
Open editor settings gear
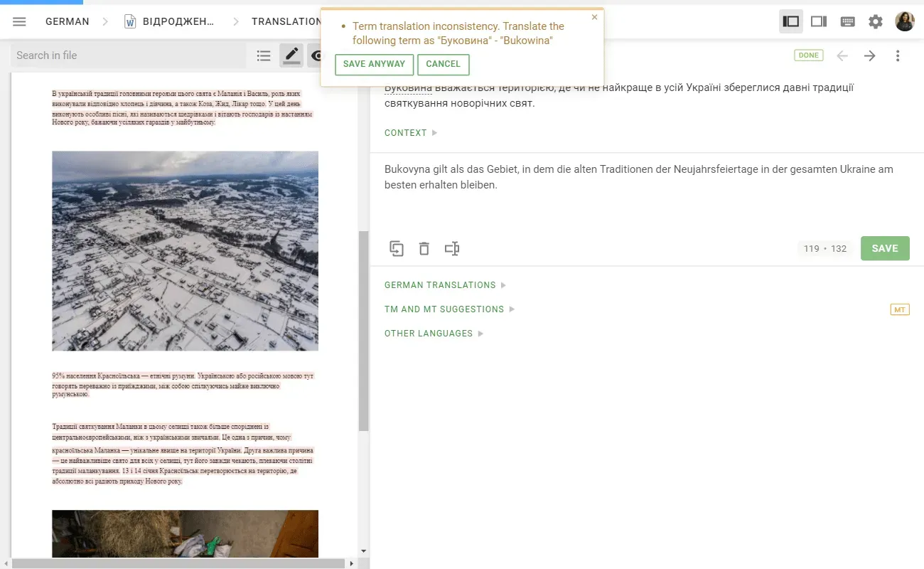[x=876, y=21]
